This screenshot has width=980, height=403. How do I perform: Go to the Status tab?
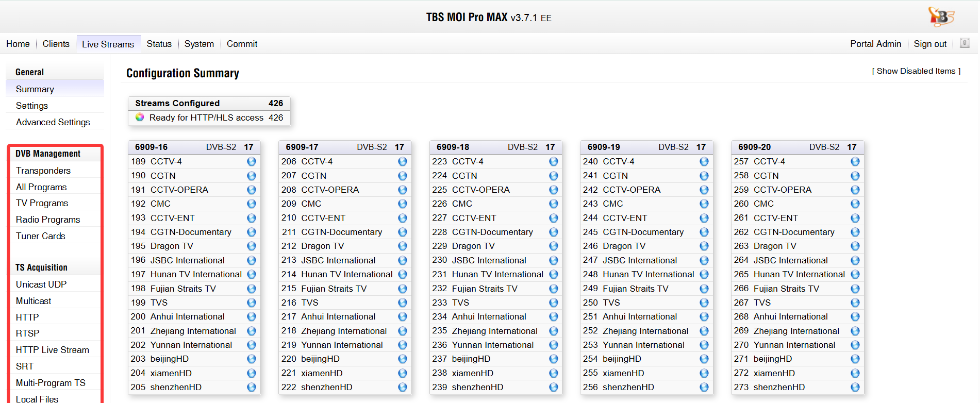pos(159,44)
